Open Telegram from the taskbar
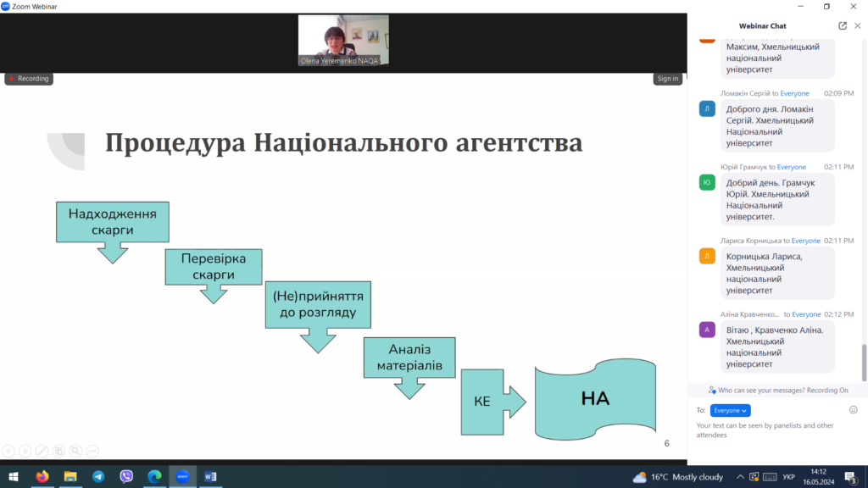This screenshot has width=868, height=488. click(x=98, y=476)
